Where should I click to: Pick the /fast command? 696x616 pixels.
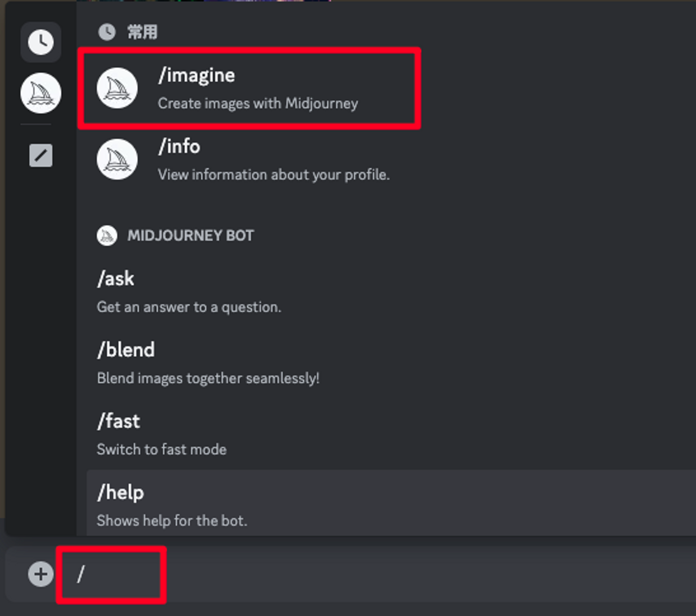click(x=119, y=421)
